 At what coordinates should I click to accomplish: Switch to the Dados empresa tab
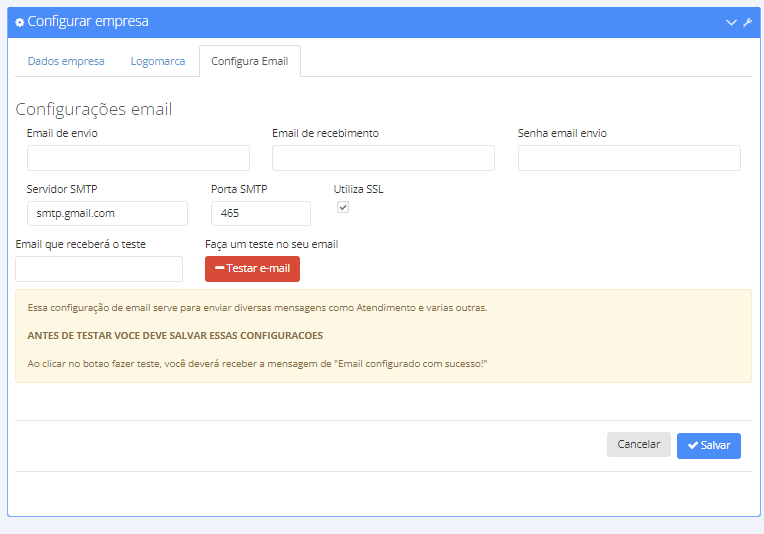(66, 61)
